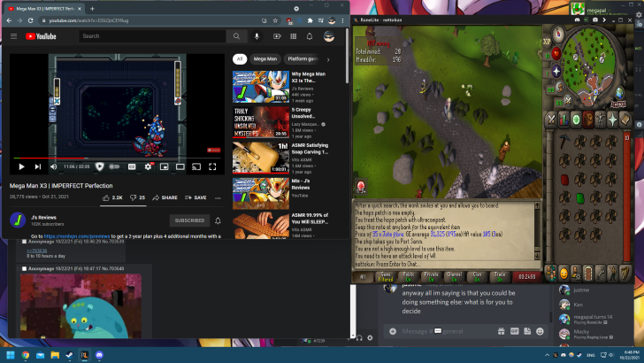Toggle notification bell for J's Reviews
Screen dimensions: 644x363
[x=218, y=220]
